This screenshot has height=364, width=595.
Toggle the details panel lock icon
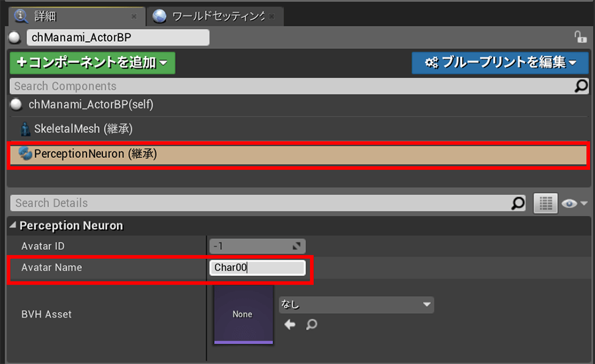point(580,37)
